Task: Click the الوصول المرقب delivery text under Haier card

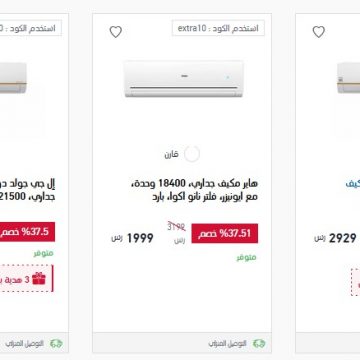Action: point(228,343)
